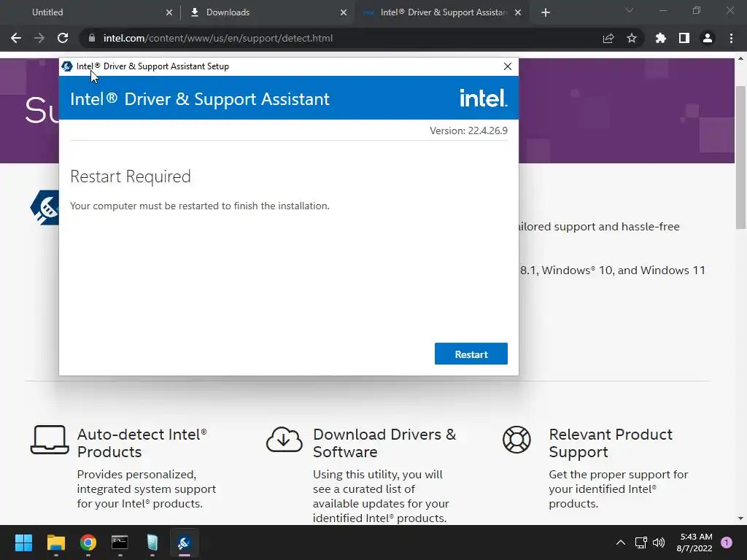This screenshot has height=560, width=747.
Task: Open the Chrome profile menu
Action: (x=708, y=38)
